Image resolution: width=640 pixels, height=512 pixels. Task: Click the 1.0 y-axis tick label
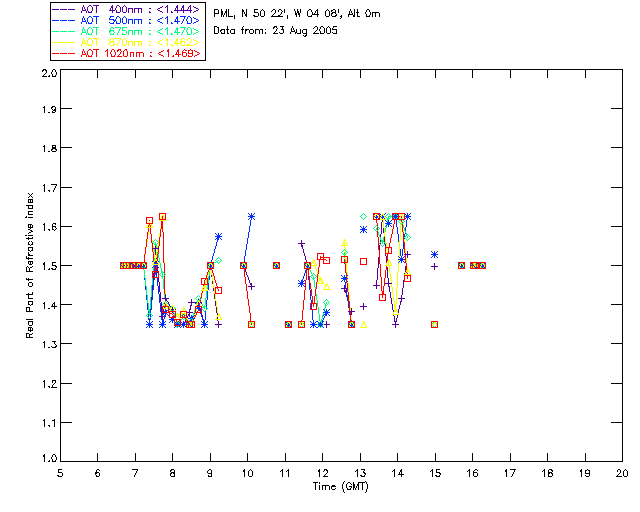49,458
